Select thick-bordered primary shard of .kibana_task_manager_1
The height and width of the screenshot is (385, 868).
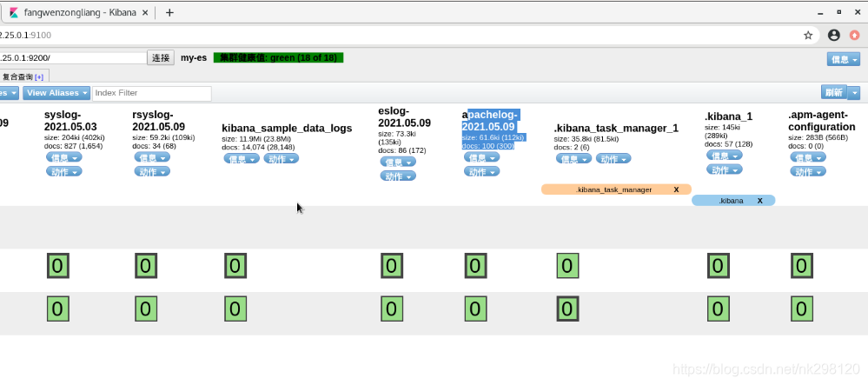point(567,309)
